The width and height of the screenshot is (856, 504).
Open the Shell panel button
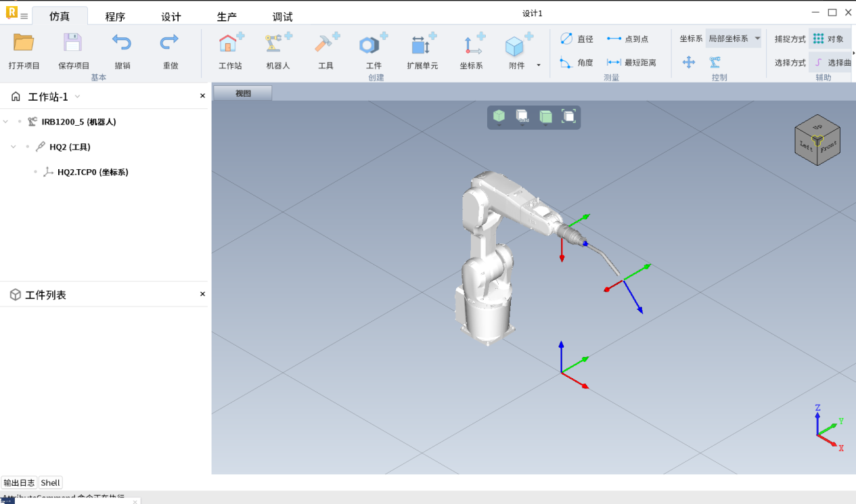[50, 483]
